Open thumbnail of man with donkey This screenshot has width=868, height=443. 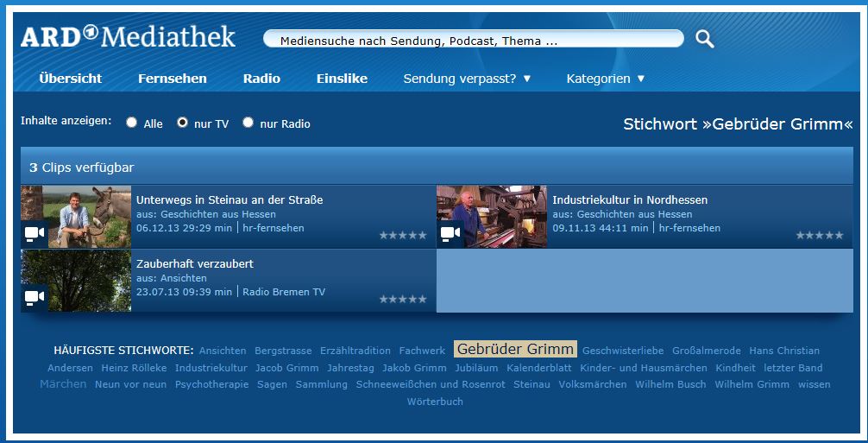pyautogui.click(x=76, y=217)
